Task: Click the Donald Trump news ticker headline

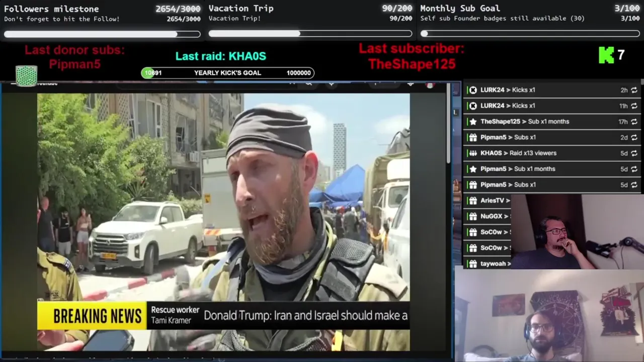Action: (305, 316)
